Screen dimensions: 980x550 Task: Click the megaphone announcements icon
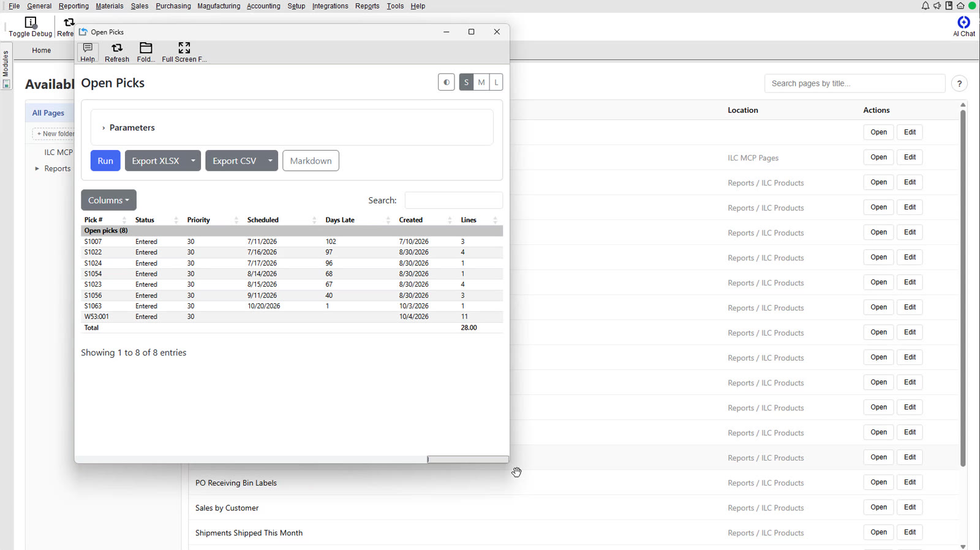pos(937,6)
